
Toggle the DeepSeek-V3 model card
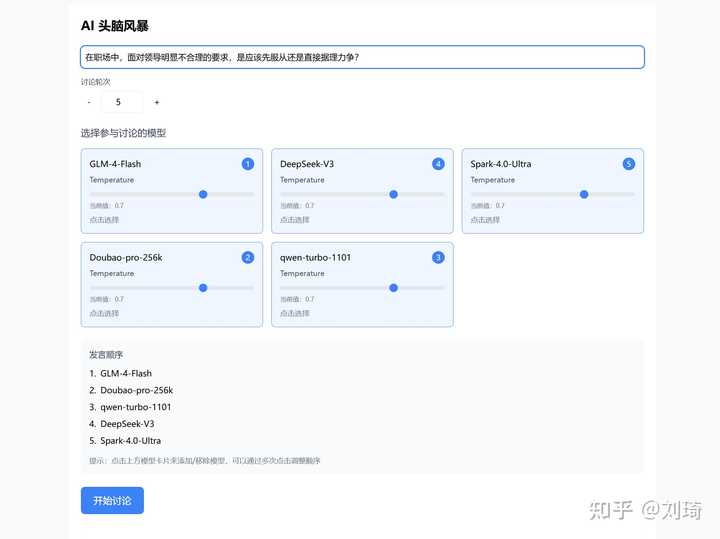(x=362, y=191)
